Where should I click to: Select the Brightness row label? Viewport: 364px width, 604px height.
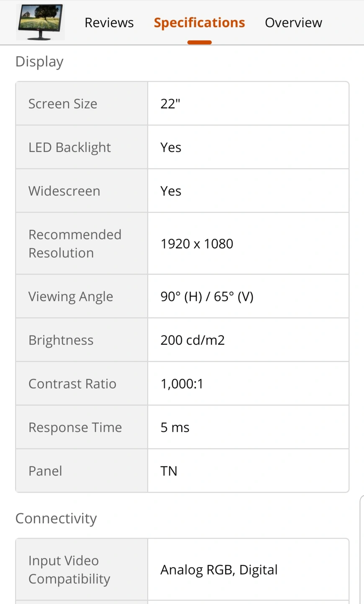coord(61,340)
